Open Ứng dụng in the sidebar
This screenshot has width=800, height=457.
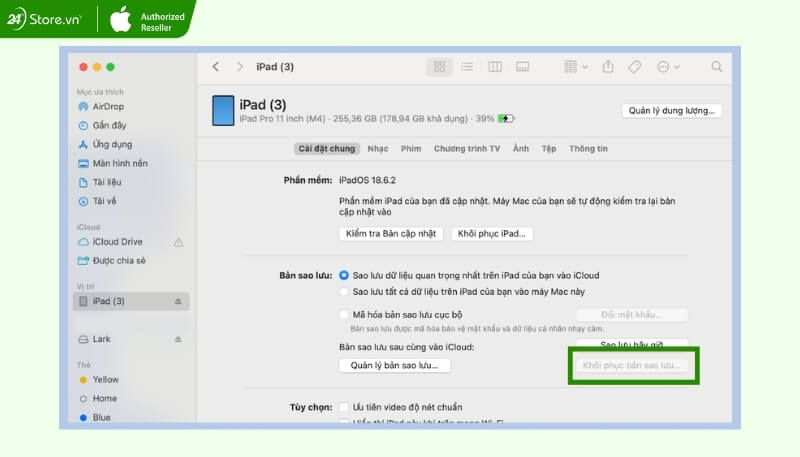point(112,144)
